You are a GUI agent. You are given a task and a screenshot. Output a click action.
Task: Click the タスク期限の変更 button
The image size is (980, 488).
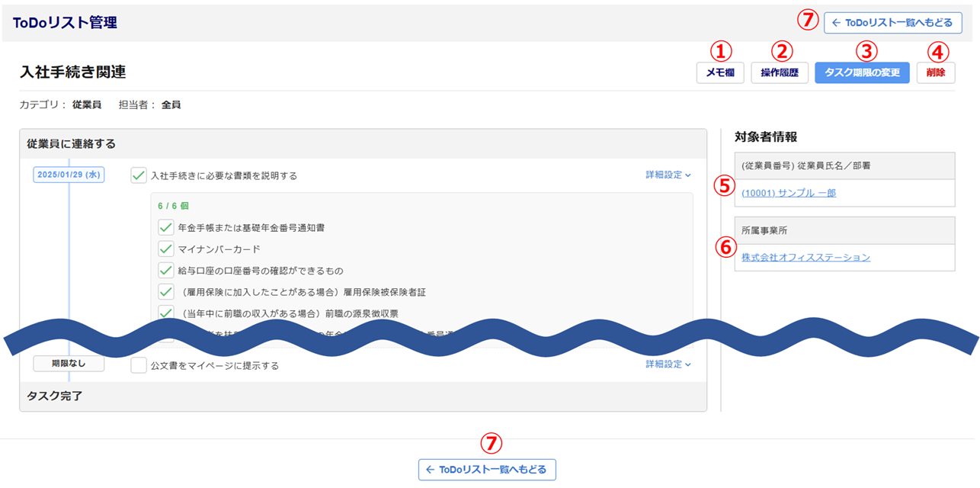(862, 73)
